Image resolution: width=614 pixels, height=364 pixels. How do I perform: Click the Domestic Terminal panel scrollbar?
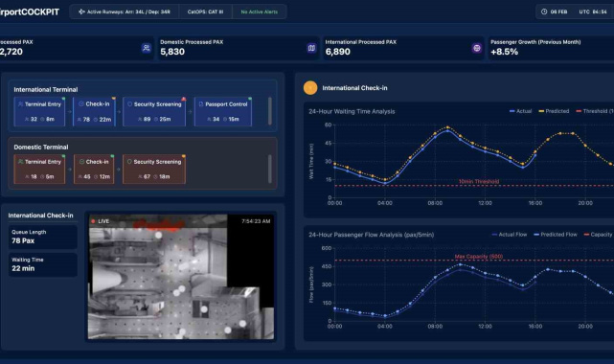tap(269, 169)
